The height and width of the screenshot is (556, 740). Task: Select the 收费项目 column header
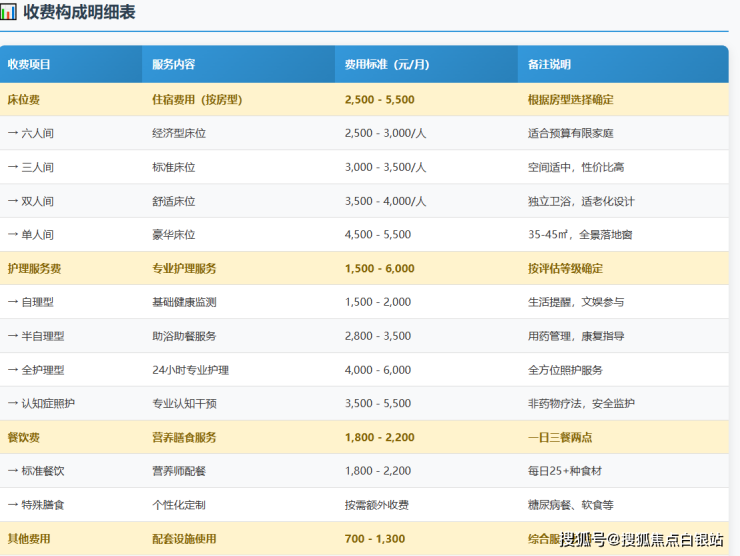pyautogui.click(x=29, y=64)
